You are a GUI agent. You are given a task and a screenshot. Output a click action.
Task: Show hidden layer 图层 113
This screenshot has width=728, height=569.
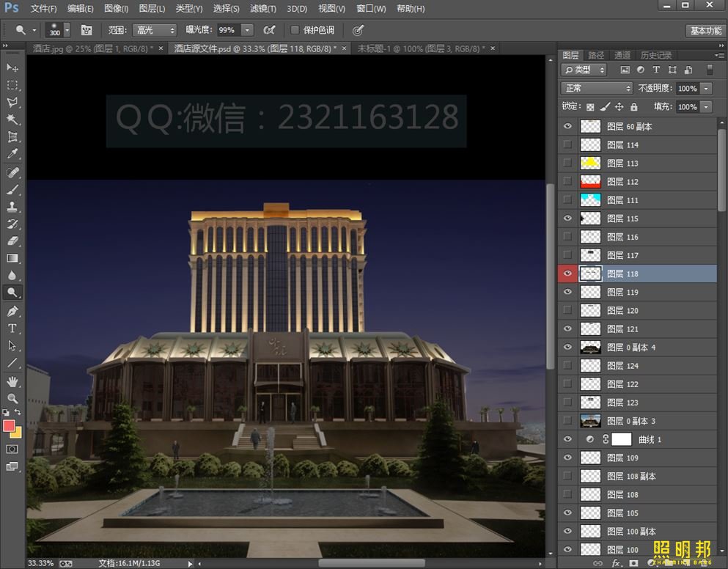[567, 164]
